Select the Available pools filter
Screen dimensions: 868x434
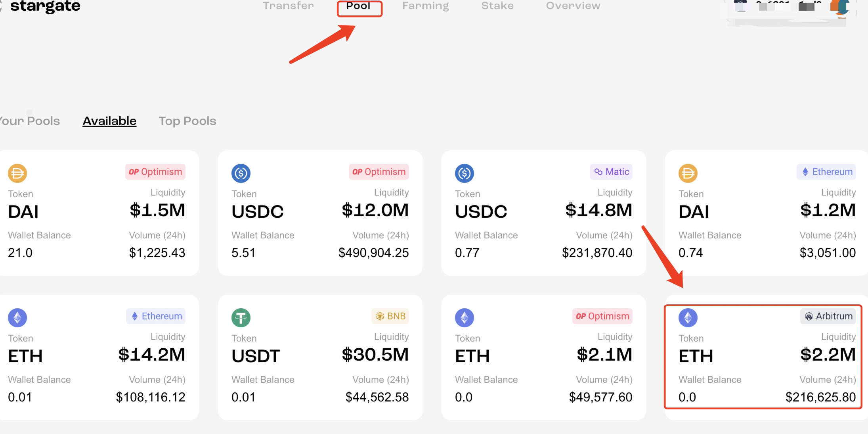click(x=109, y=121)
